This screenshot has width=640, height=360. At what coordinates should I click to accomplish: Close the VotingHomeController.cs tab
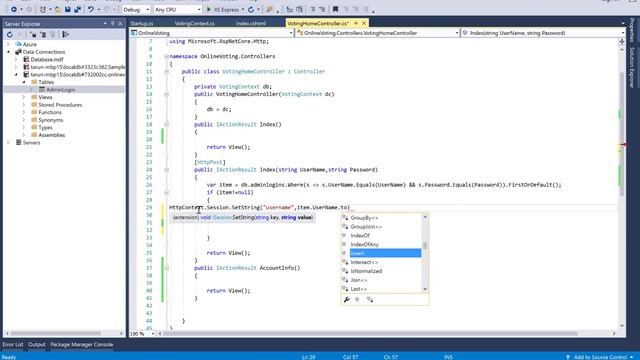364,23
